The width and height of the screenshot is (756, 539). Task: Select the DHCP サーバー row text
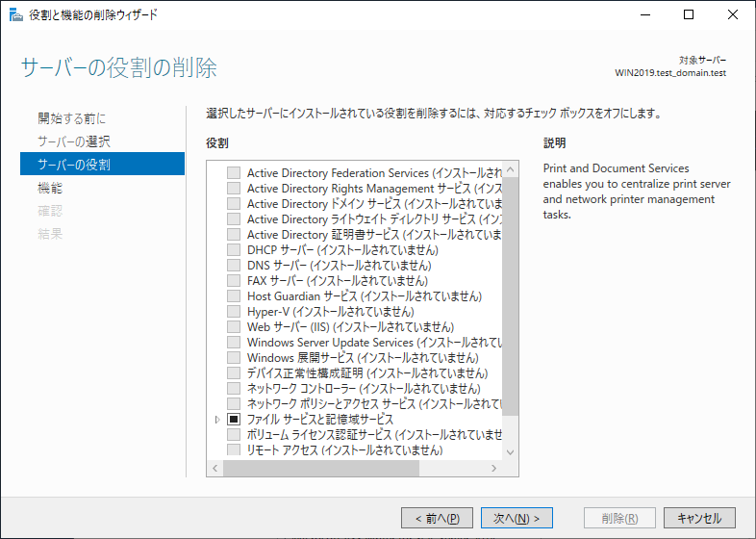coord(342,250)
